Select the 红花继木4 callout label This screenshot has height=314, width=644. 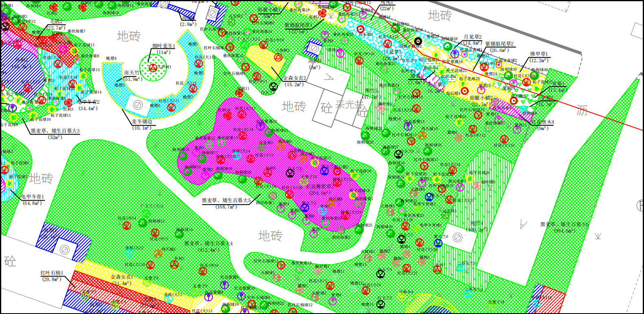[543, 122]
